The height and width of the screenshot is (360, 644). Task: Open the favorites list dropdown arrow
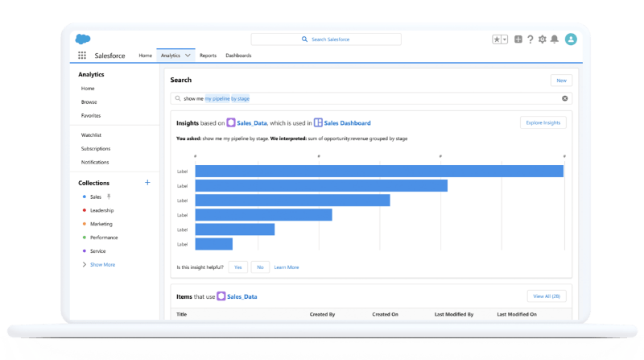pyautogui.click(x=505, y=39)
